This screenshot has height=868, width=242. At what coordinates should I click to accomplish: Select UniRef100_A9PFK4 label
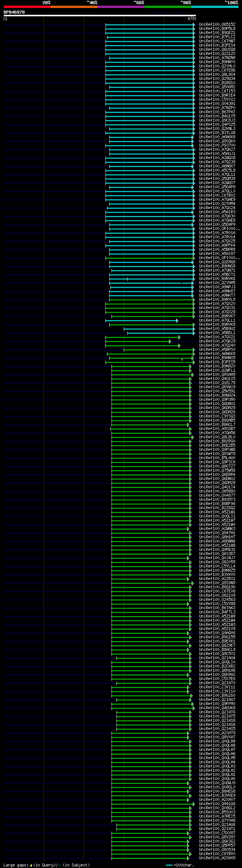(x=217, y=246)
